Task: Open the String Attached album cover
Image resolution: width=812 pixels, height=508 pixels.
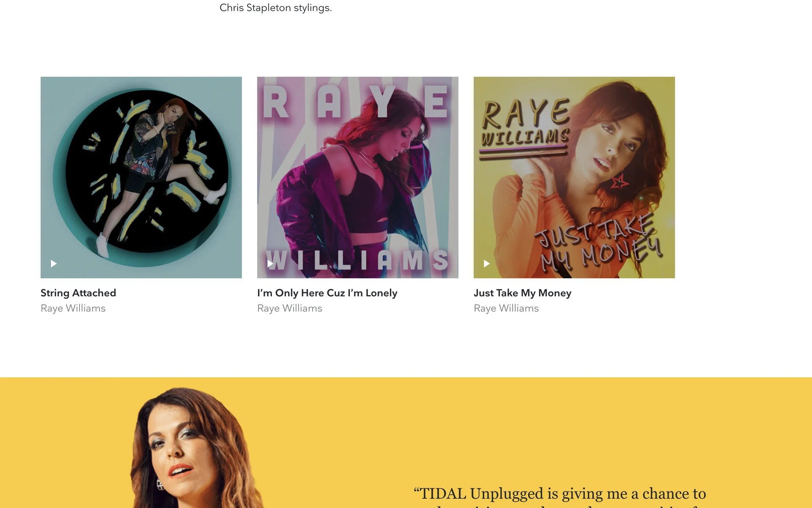Action: tap(141, 177)
